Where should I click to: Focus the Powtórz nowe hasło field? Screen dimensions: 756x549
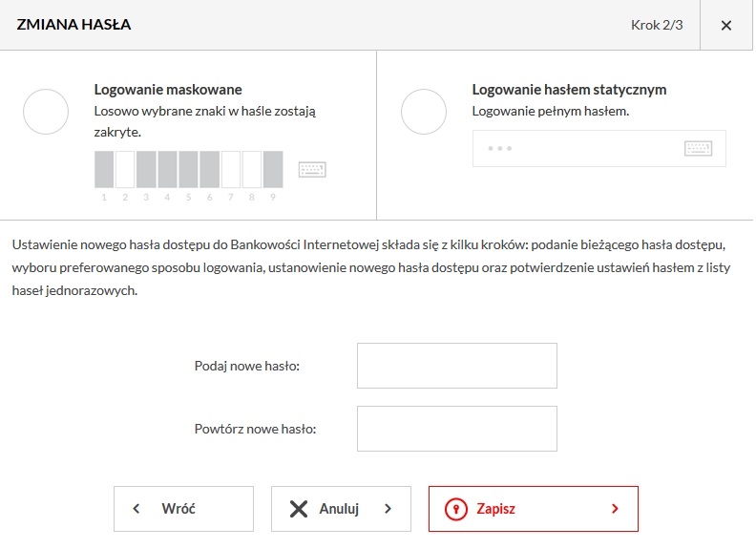[457, 429]
